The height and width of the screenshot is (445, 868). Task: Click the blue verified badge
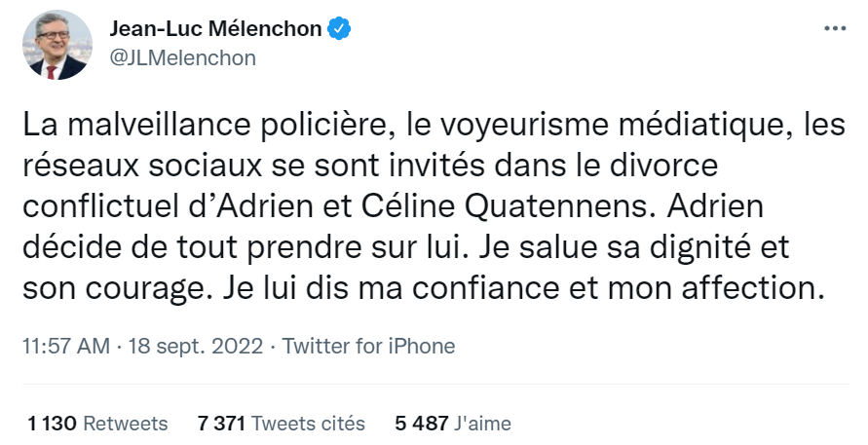click(x=338, y=29)
